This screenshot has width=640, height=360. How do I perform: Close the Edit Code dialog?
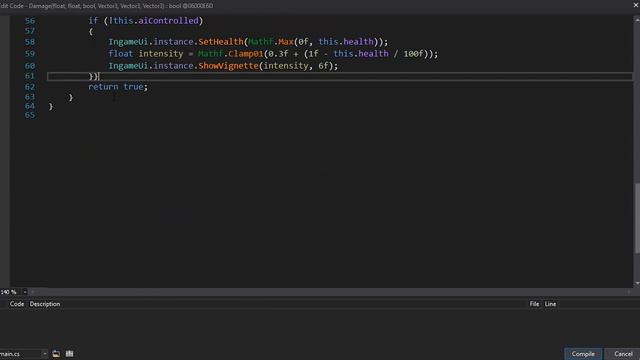636,5
